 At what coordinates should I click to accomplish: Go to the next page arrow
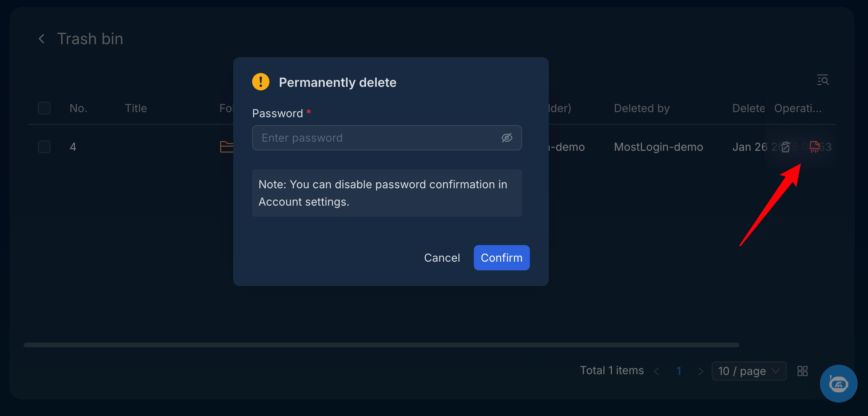tap(700, 371)
